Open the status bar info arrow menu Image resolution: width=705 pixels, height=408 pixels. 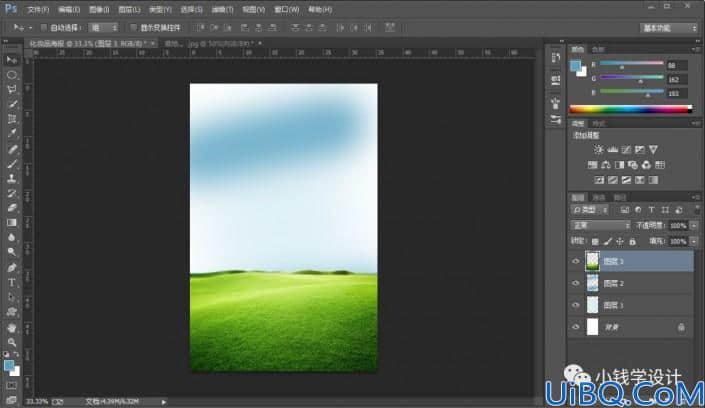coord(164,402)
